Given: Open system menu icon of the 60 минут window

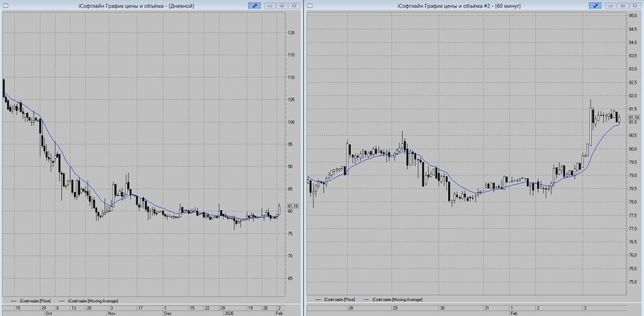Looking at the screenshot, I should coord(310,6).
